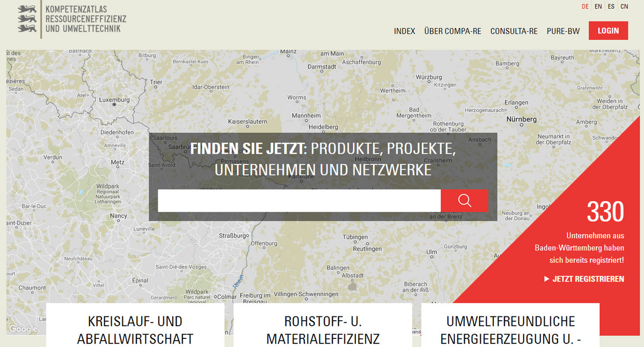Click Bayreuth label on the map
Image resolution: width=644 pixels, height=347 pixels.
[x=562, y=57]
